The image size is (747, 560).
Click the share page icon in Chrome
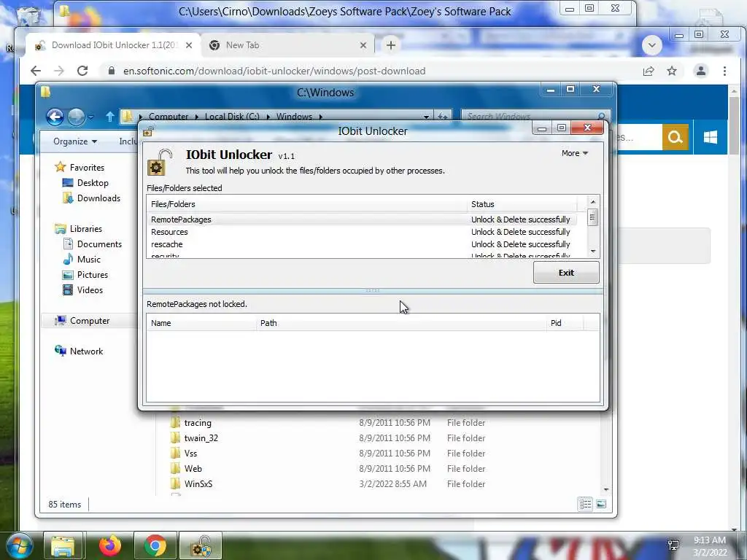649,71
